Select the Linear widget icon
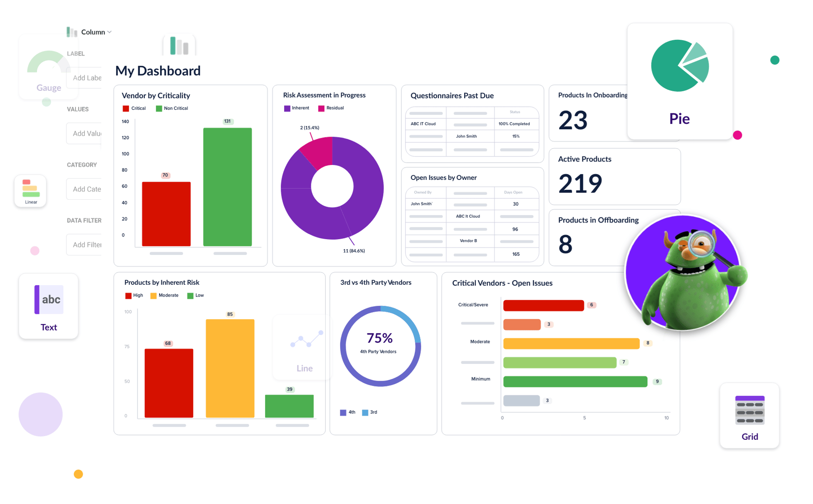 [30, 190]
